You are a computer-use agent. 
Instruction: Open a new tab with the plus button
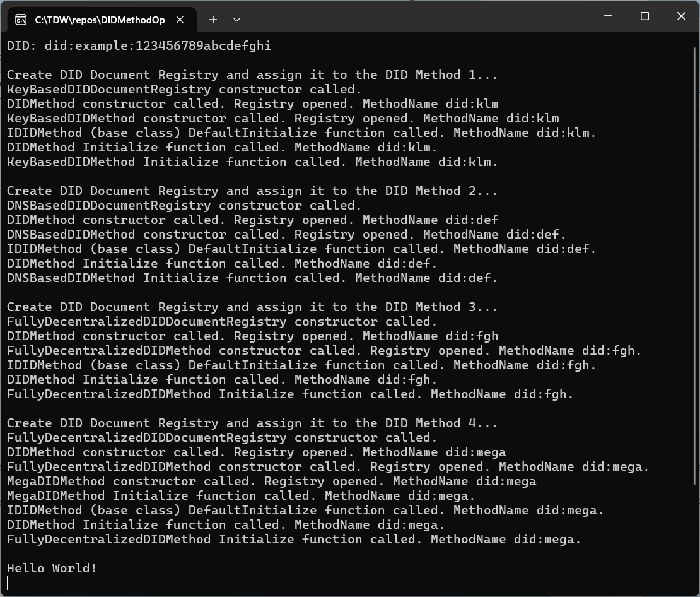click(x=213, y=20)
